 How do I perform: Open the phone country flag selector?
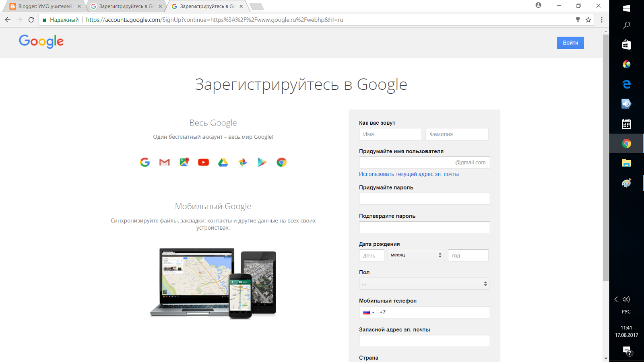click(x=369, y=313)
